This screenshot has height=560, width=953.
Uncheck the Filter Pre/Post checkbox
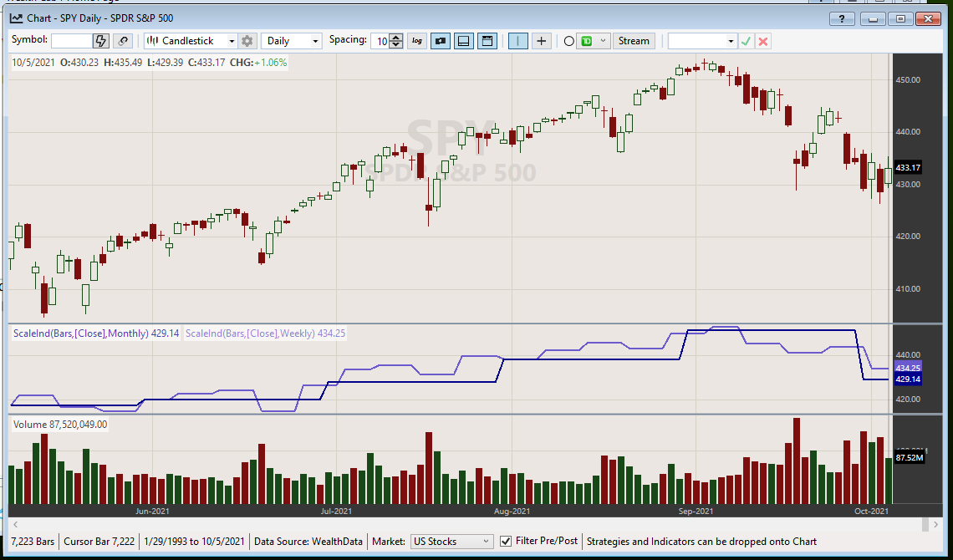(x=506, y=541)
